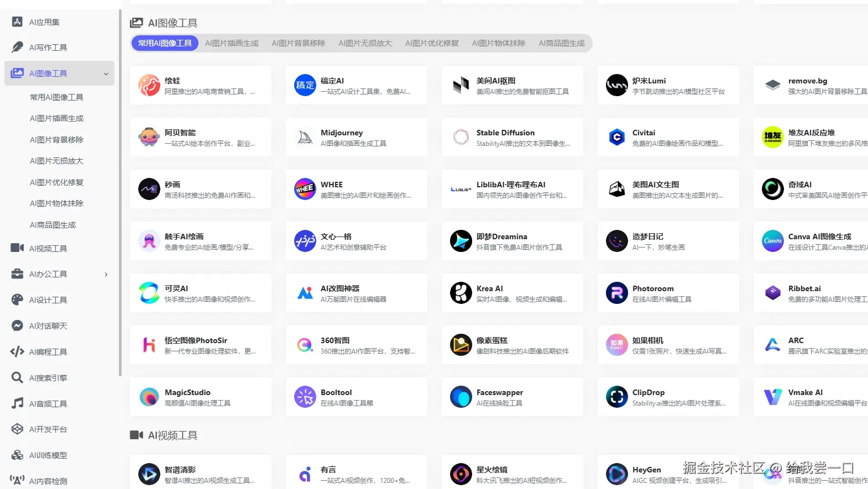Switch to the AI商品图生成 tab

562,43
